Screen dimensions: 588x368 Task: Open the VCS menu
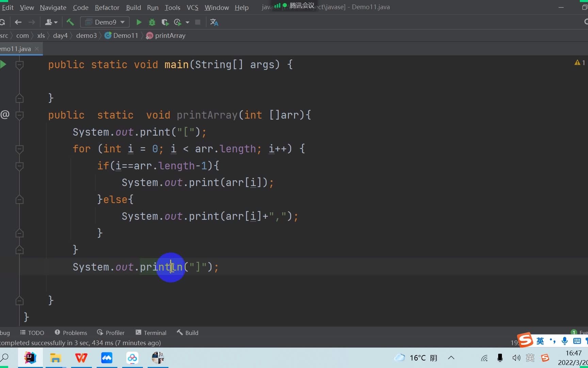(x=193, y=7)
